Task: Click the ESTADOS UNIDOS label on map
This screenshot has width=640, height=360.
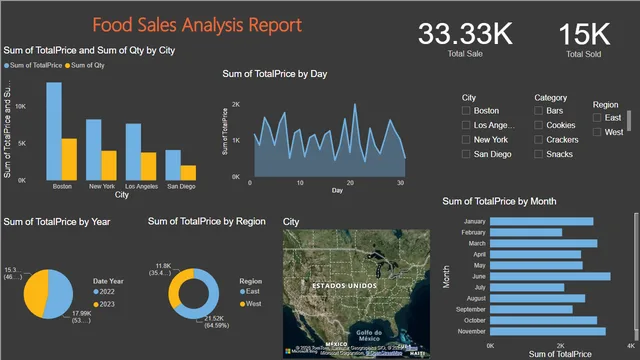Action: [x=344, y=286]
